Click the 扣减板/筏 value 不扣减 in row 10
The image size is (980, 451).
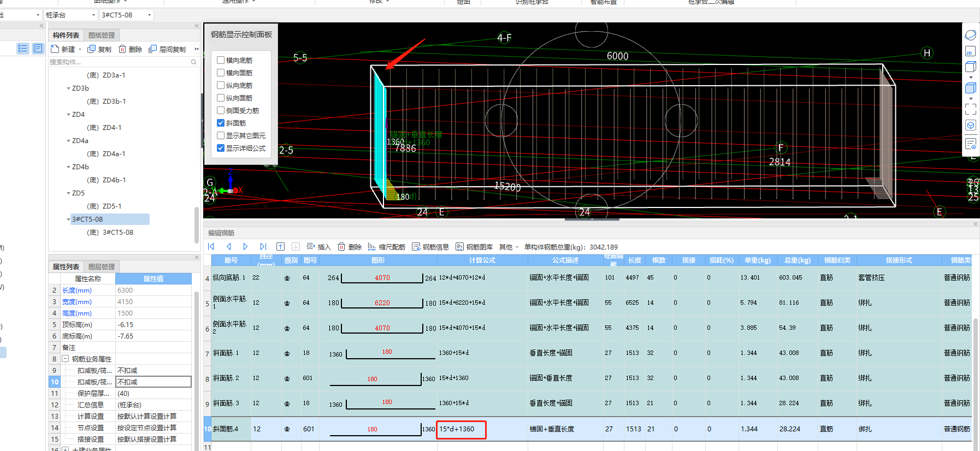point(154,382)
